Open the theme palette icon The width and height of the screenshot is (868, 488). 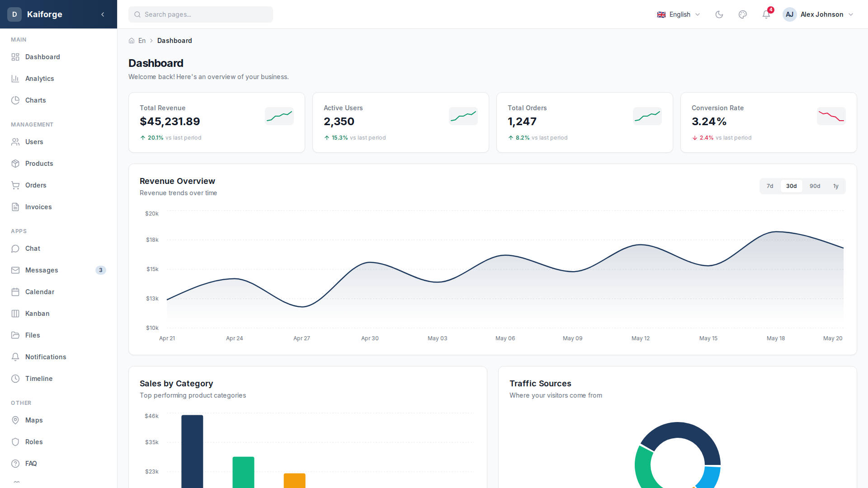[x=742, y=14]
